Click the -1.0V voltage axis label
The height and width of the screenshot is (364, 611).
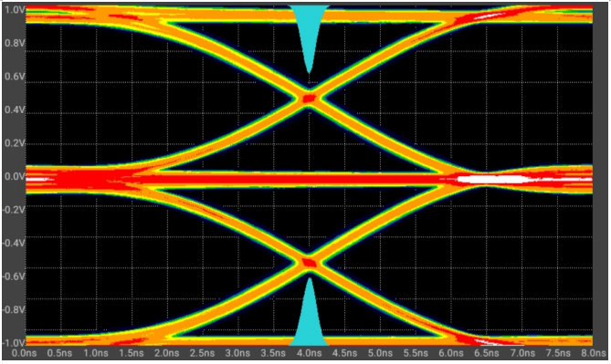pyautogui.click(x=14, y=343)
